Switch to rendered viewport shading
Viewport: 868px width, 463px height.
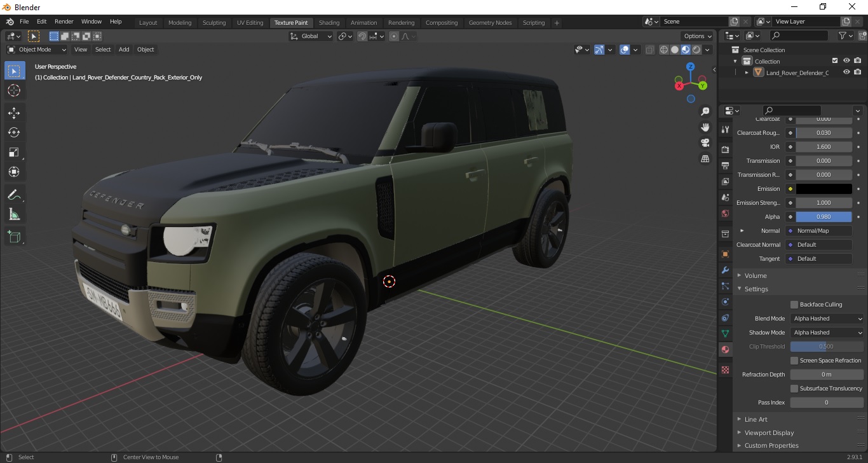click(696, 50)
